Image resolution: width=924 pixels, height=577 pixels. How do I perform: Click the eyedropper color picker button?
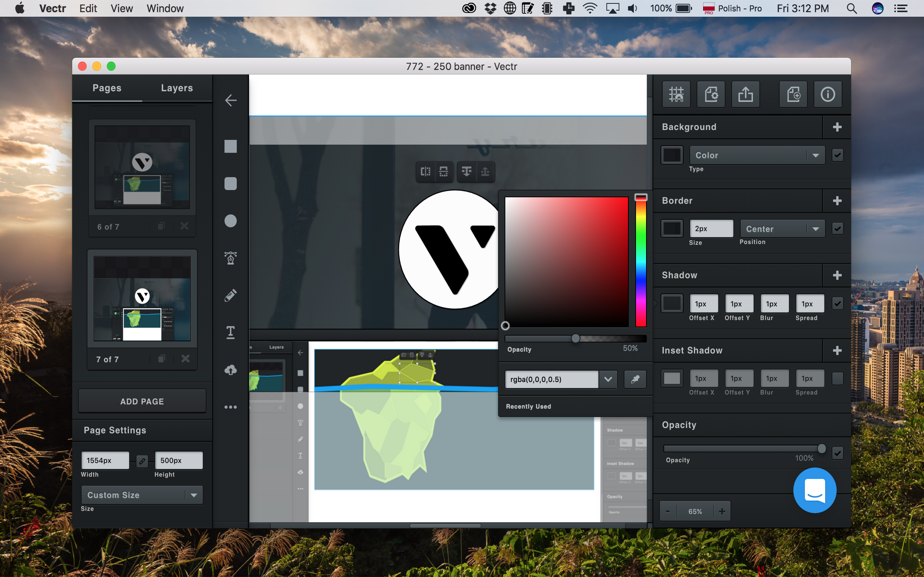pyautogui.click(x=635, y=379)
